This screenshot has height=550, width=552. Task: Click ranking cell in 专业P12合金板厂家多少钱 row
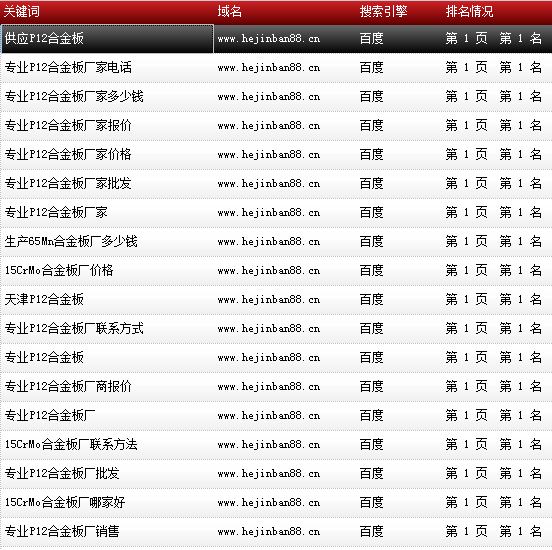[x=494, y=96]
